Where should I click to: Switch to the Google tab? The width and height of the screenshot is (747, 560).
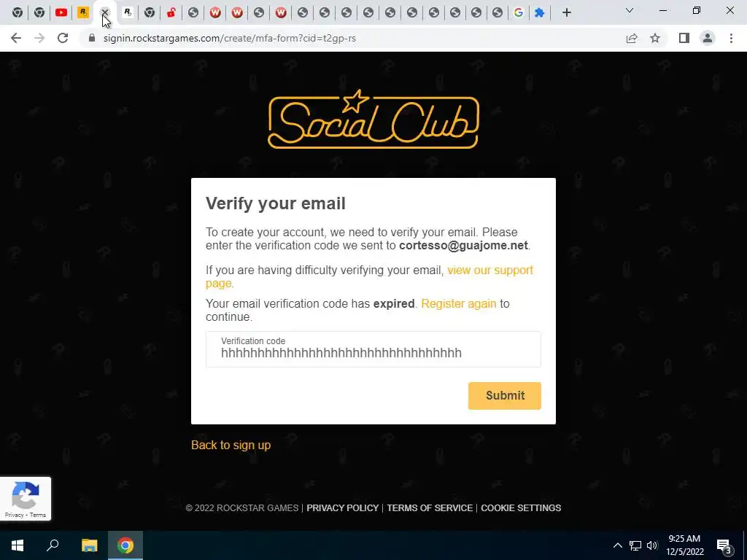(x=519, y=13)
